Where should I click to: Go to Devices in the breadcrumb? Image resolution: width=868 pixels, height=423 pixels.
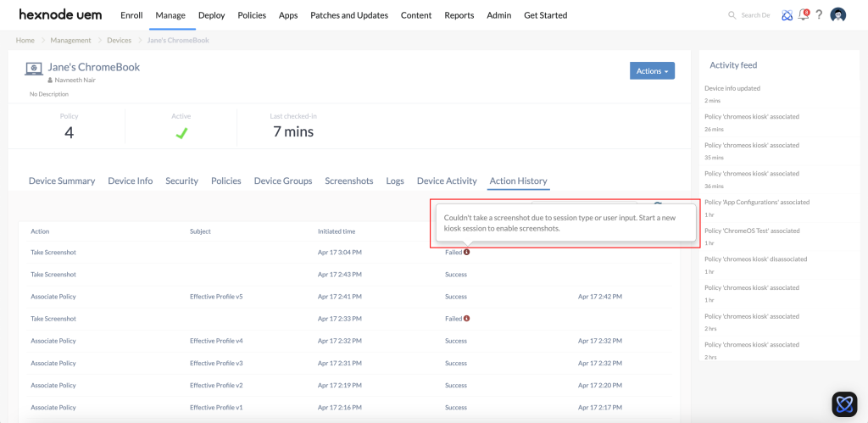tap(119, 40)
